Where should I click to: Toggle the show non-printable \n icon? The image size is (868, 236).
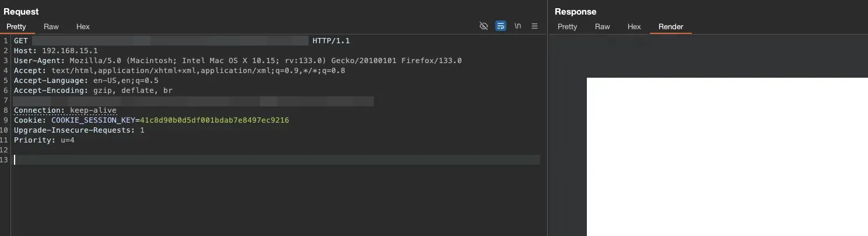point(517,26)
